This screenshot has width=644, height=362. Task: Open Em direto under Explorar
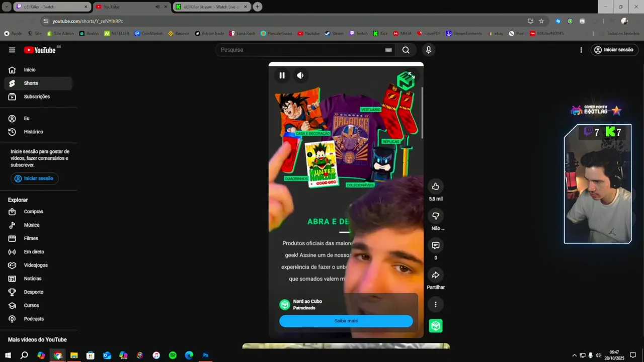click(38, 252)
